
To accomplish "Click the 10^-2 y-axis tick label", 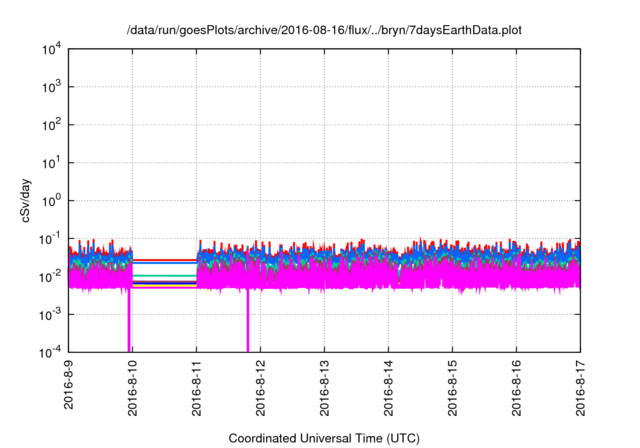I will click(x=50, y=277).
